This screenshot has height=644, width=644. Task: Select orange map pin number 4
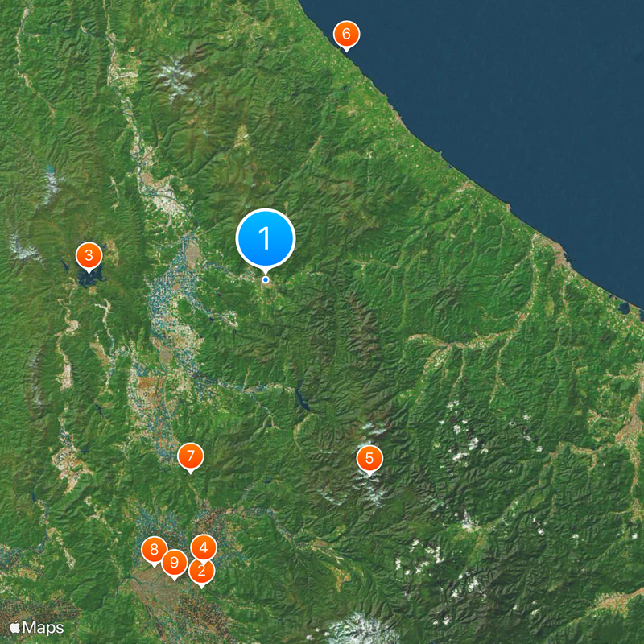203,548
